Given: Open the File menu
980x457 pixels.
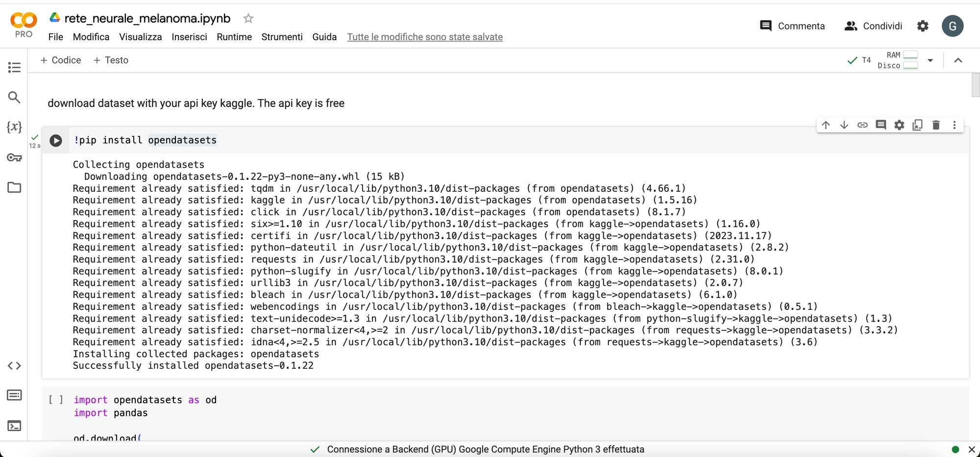Looking at the screenshot, I should 56,37.
